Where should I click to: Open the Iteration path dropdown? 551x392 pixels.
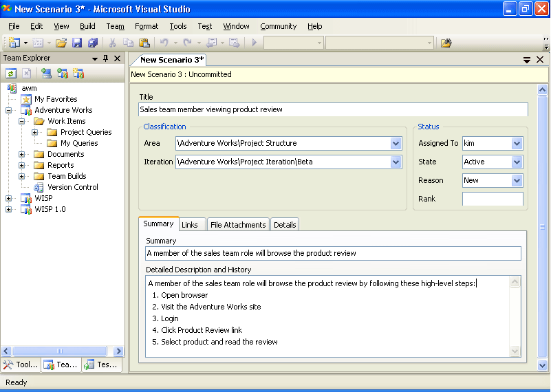click(396, 162)
